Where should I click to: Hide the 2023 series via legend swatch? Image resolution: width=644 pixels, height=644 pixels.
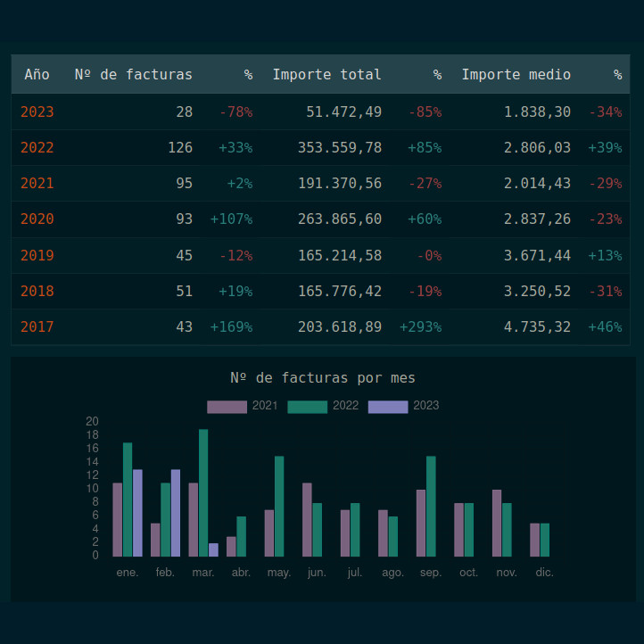(x=387, y=407)
